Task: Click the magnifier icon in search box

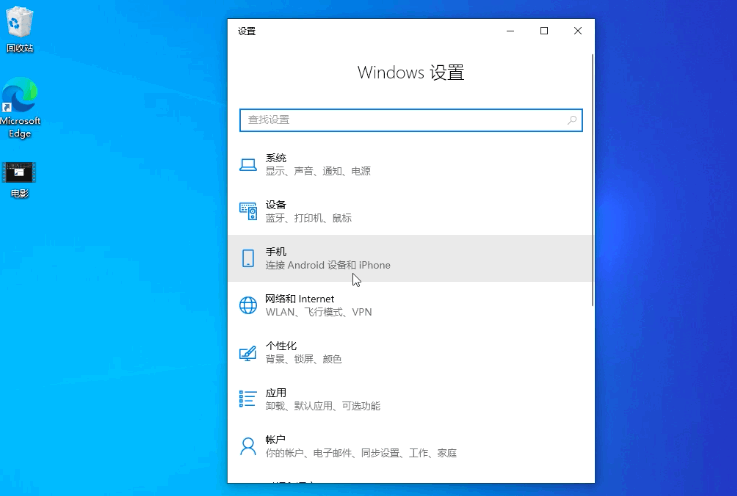Action: (x=572, y=120)
